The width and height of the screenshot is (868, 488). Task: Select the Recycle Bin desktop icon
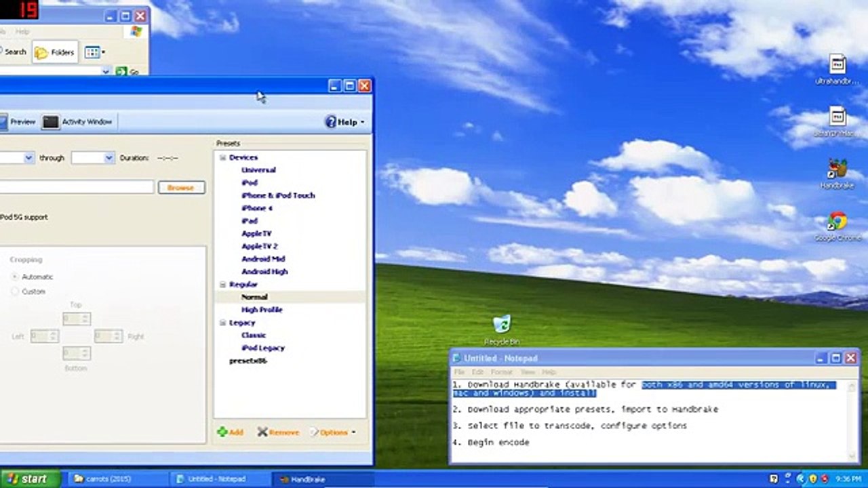point(502,330)
